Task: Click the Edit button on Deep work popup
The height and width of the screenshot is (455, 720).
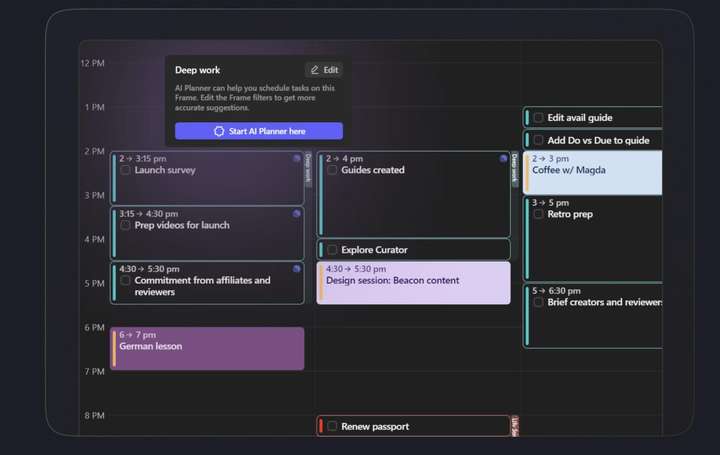Action: (x=324, y=70)
